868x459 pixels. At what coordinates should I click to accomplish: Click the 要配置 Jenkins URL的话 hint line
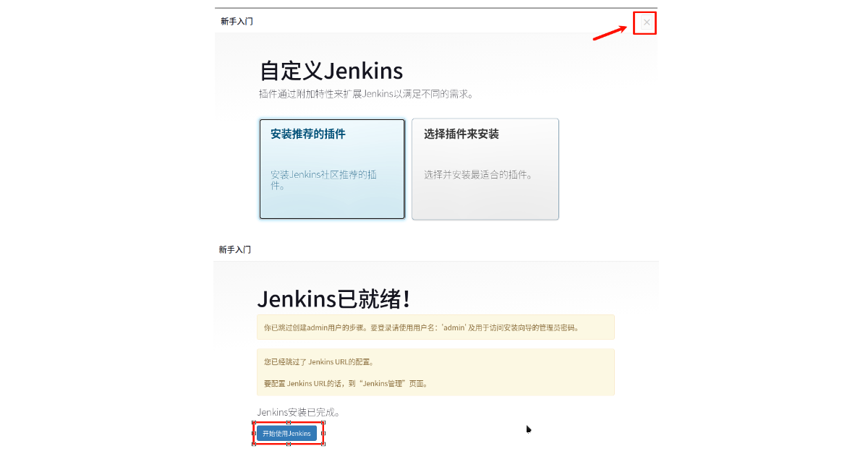tap(346, 384)
